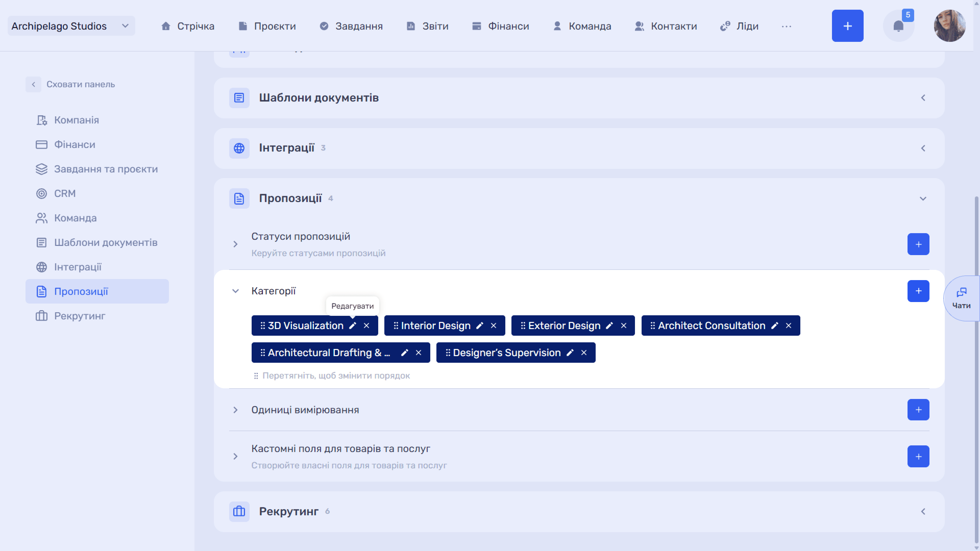The height and width of the screenshot is (551, 980).
Task: Edit the Interior Design category
Action: 480,325
